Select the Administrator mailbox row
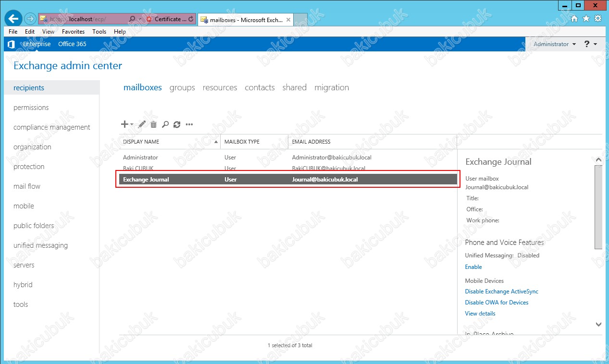Screen dimensions: 609x364 (288, 158)
